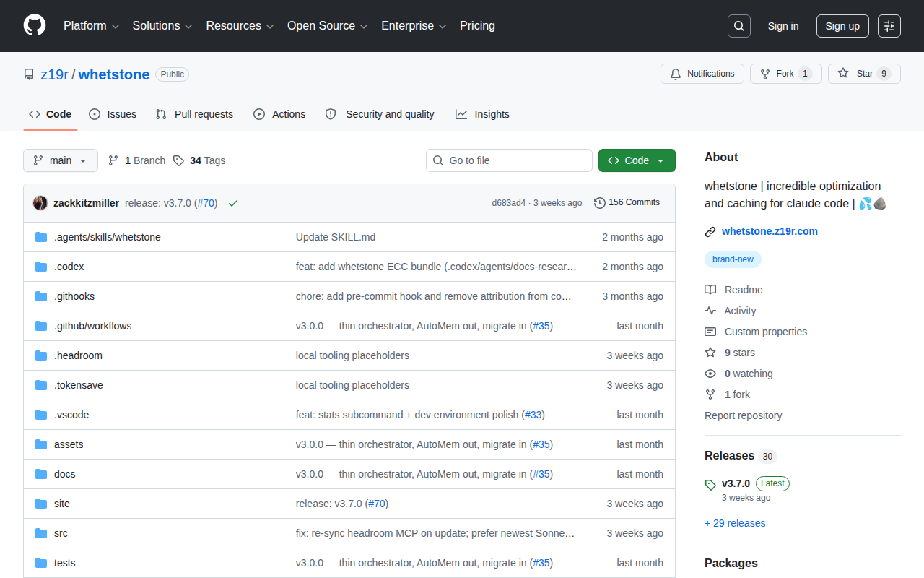Click the brand-new topic tag
This screenshot has width=924, height=578.
733,259
